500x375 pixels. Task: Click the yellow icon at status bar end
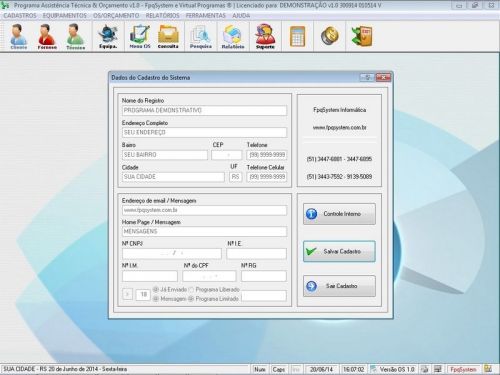[x=488, y=369]
